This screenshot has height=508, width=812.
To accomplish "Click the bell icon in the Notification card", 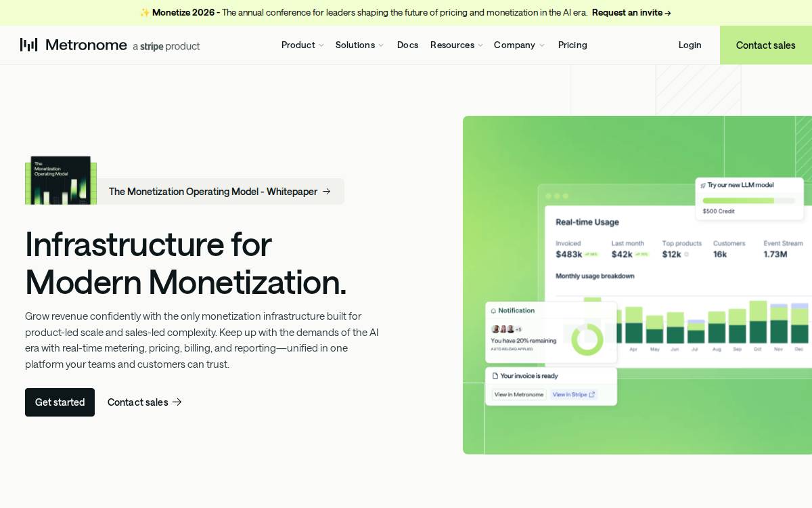I will [x=494, y=310].
